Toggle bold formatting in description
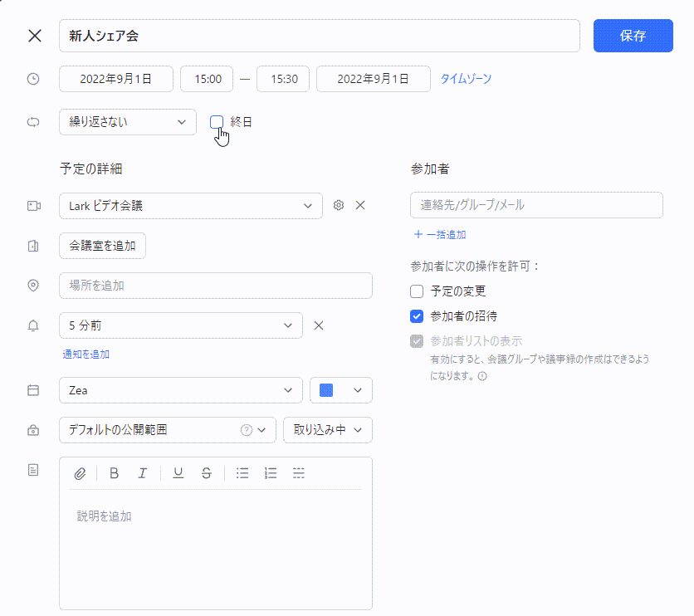Image resolution: width=694 pixels, height=616 pixels. pos(114,473)
